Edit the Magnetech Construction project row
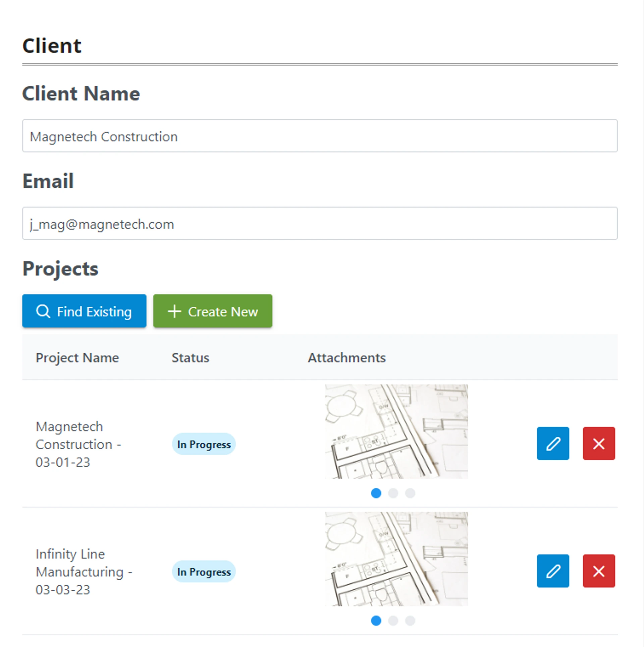The image size is (644, 647). (553, 443)
